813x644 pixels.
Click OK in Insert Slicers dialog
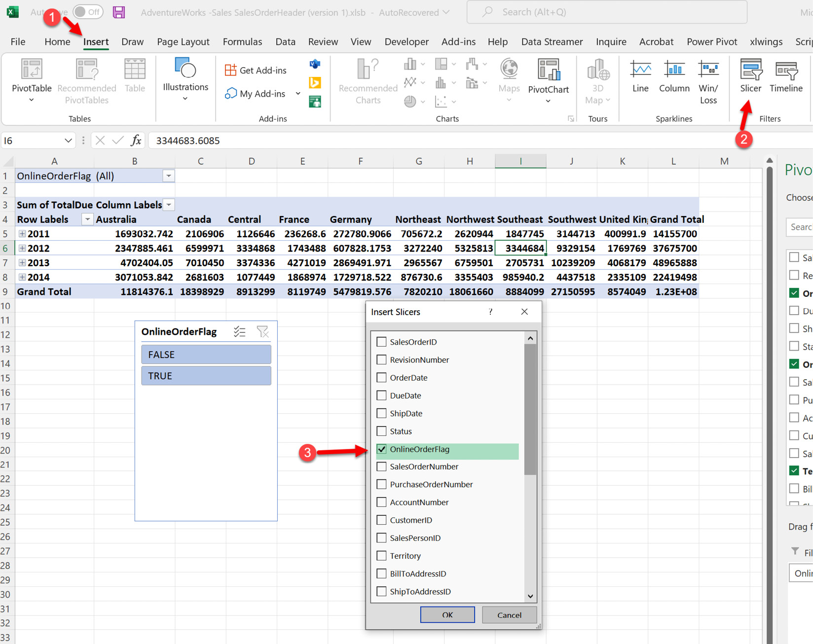click(x=447, y=615)
